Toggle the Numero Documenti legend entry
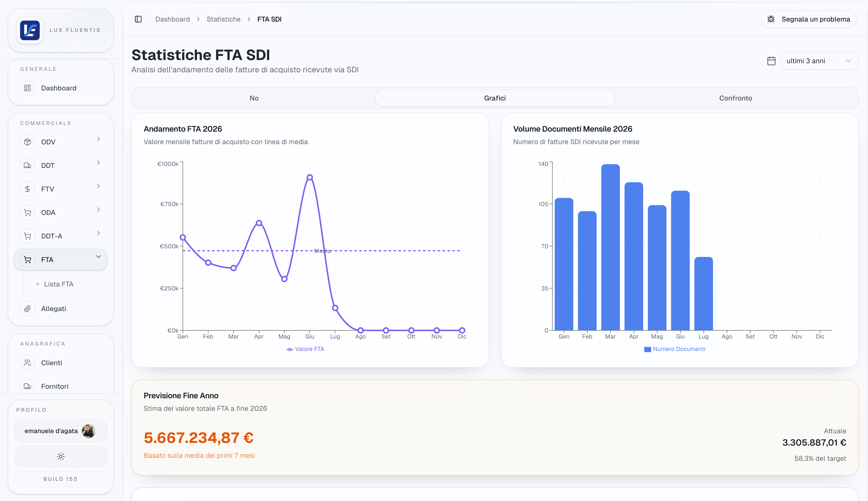This screenshot has width=868, height=501. pyautogui.click(x=675, y=349)
